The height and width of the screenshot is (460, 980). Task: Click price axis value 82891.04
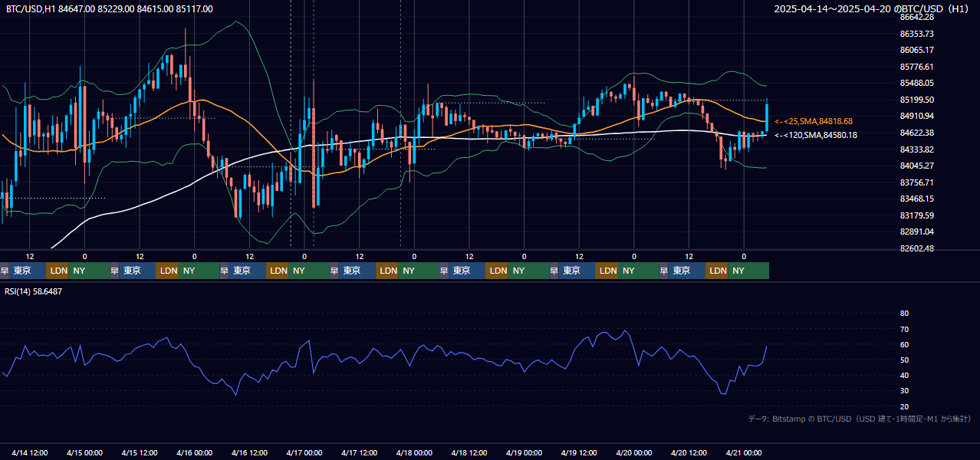pos(917,232)
